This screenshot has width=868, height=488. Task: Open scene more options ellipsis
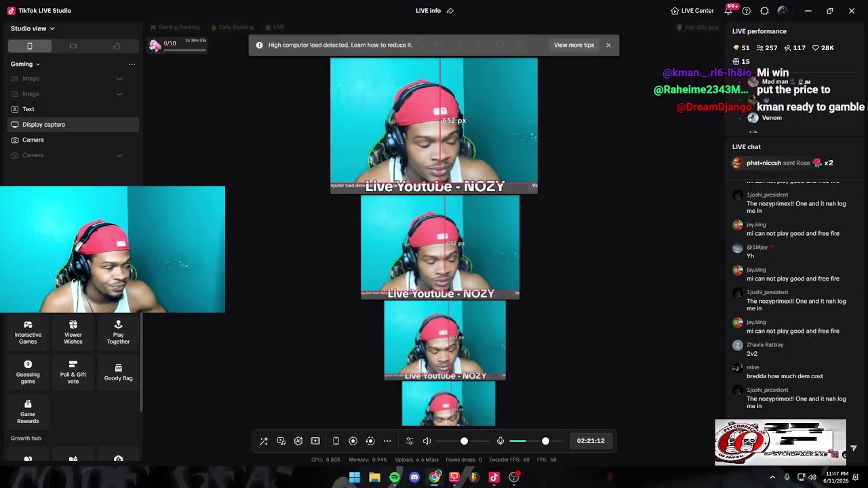point(132,64)
